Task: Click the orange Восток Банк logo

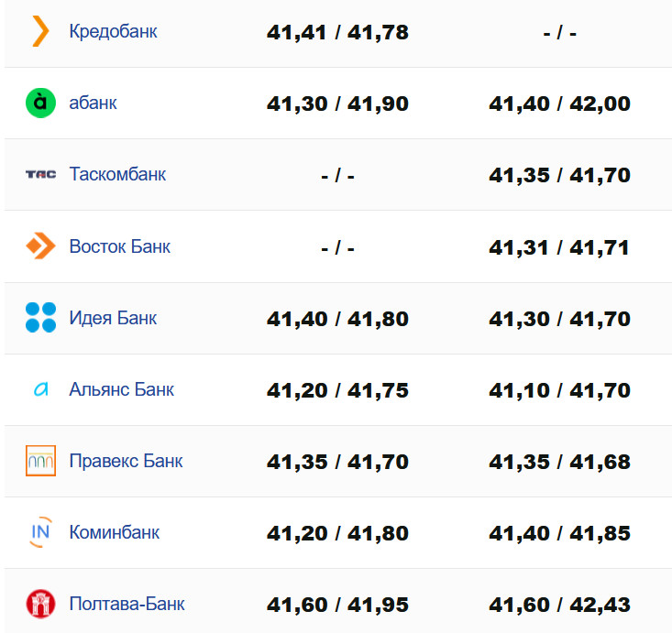Action: [x=40, y=246]
